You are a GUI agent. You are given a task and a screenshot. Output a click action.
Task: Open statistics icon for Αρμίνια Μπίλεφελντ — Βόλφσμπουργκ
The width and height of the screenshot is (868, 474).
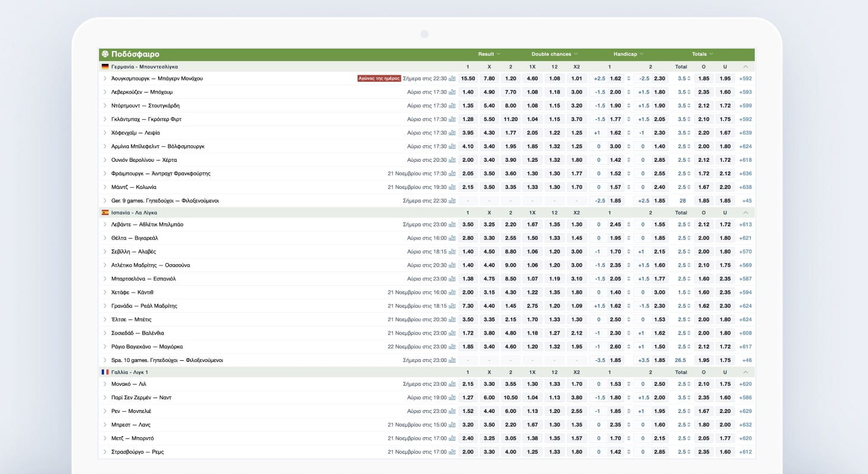tap(452, 146)
